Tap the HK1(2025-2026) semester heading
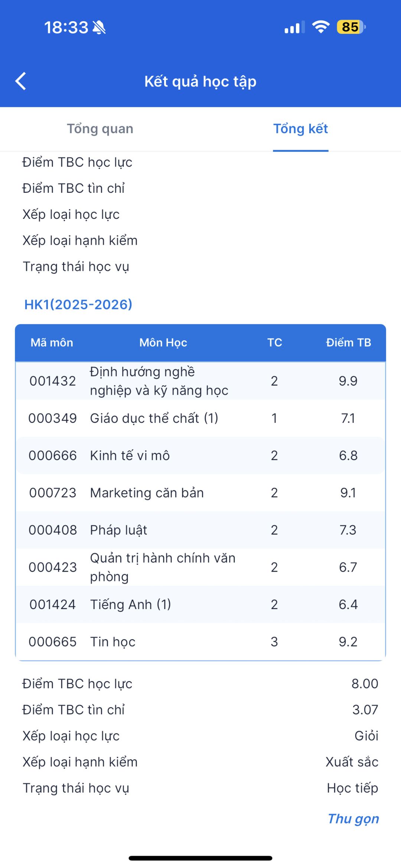Viewport: 401px width, 868px height. pos(78,305)
